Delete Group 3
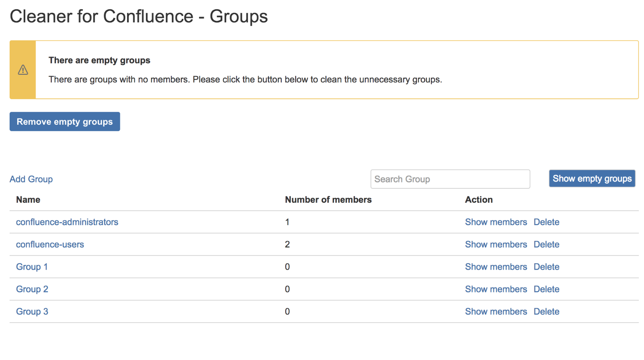Viewport: 644px width, 360px height. (546, 312)
